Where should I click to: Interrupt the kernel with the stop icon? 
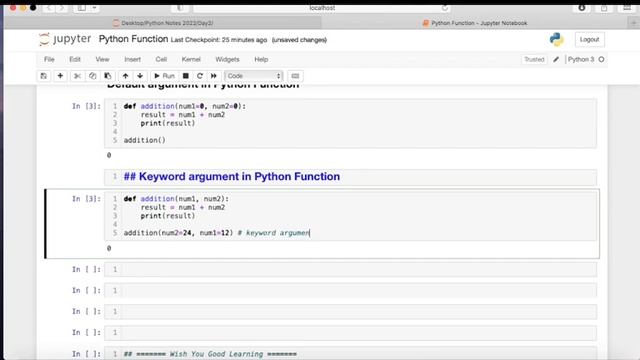(185, 76)
